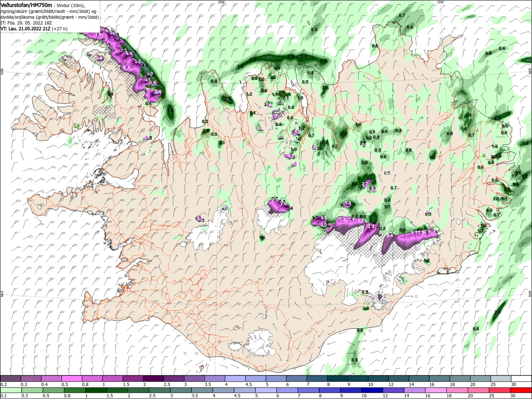
Task: Pick the deep blue rain swatch labeled 10
Action: pos(372,390)
